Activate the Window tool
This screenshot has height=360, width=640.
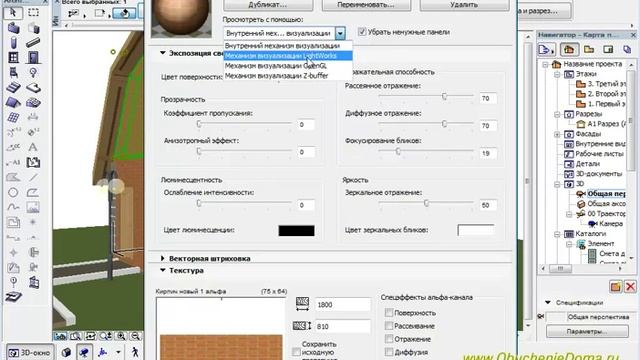point(13,57)
